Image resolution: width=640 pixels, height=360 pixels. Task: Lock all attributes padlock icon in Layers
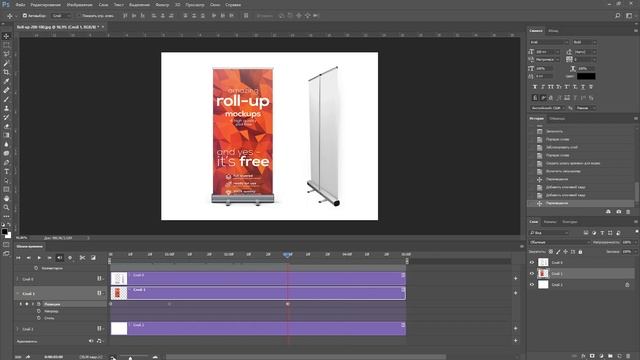(x=580, y=252)
